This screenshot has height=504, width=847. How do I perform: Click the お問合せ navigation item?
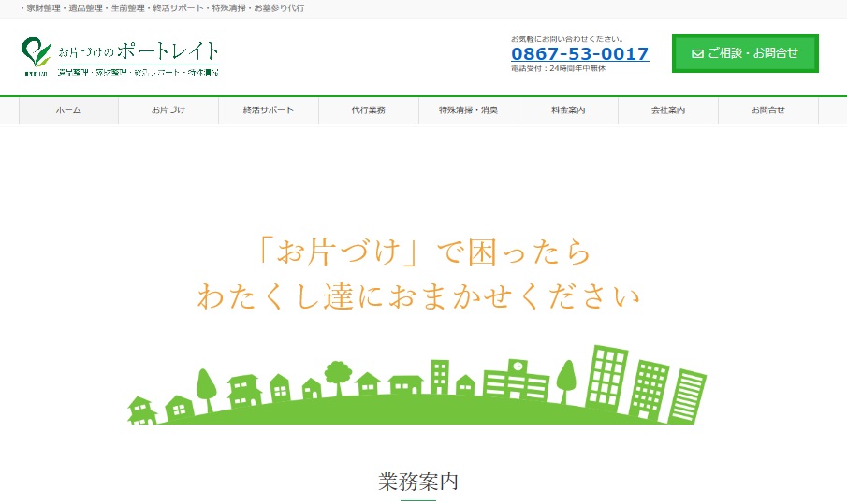tap(767, 110)
